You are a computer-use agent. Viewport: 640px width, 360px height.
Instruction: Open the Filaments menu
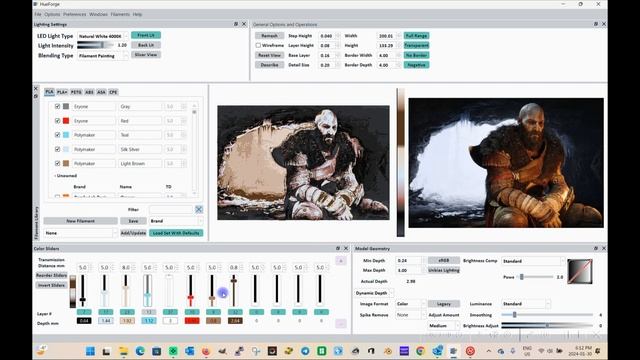click(120, 14)
